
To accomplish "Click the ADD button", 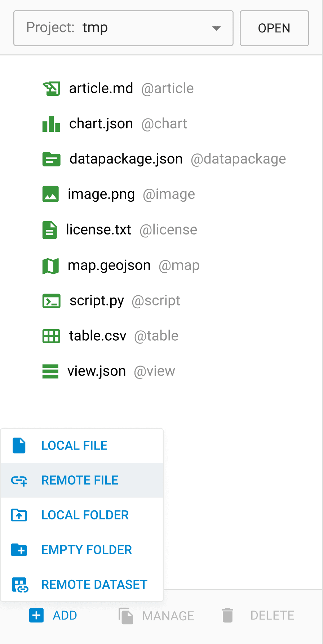I will 53,616.
